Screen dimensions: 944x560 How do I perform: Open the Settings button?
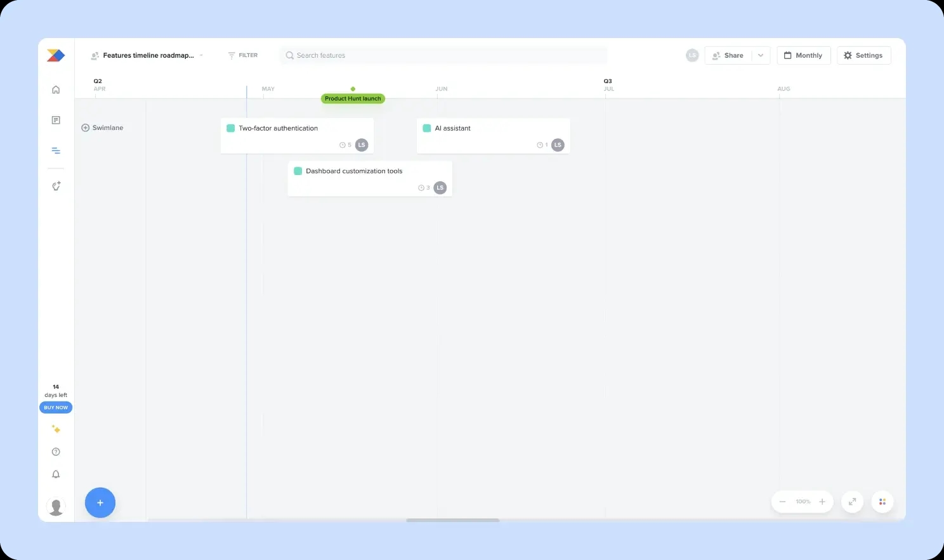coord(863,55)
